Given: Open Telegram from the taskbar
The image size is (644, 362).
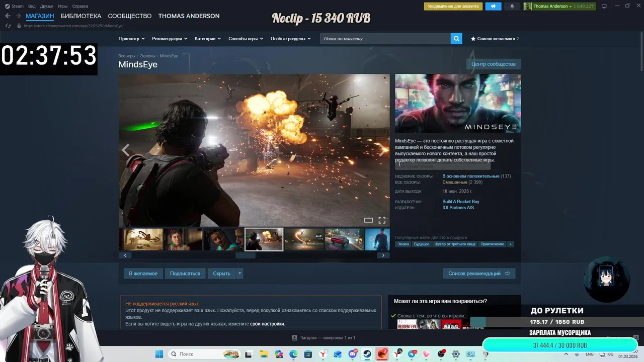Looking at the screenshot, I should click(412, 354).
